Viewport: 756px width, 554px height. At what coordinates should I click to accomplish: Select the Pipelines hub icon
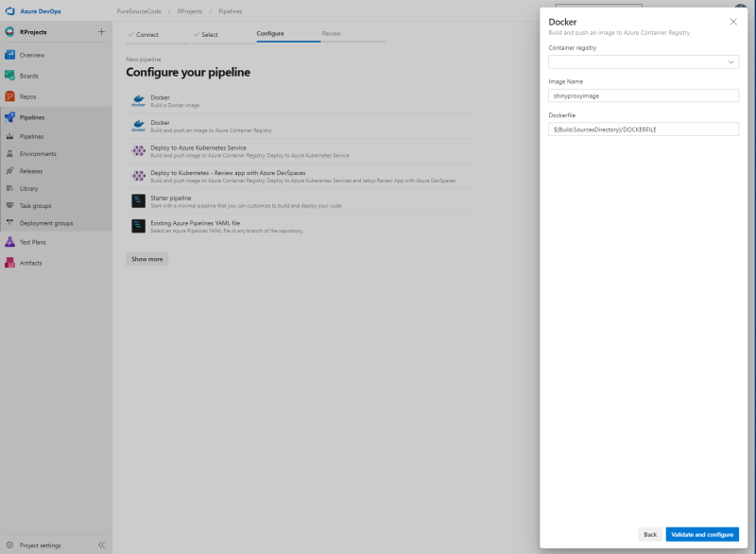click(9, 117)
